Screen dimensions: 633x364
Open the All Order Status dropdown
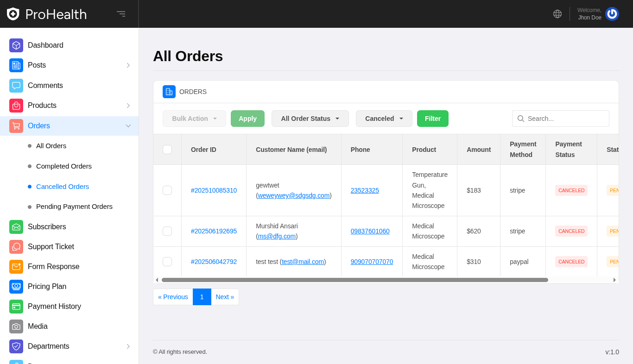[x=310, y=119]
